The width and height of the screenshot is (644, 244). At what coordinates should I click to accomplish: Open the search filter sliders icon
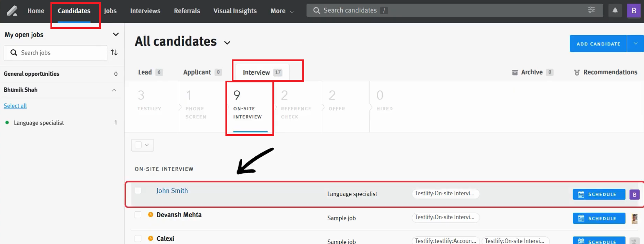click(x=591, y=10)
